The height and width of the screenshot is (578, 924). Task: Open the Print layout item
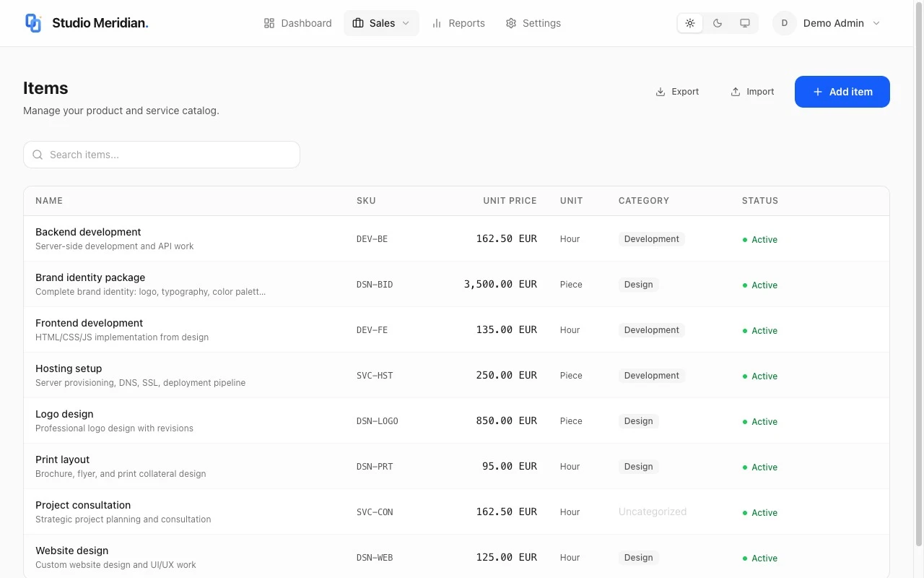(62, 460)
